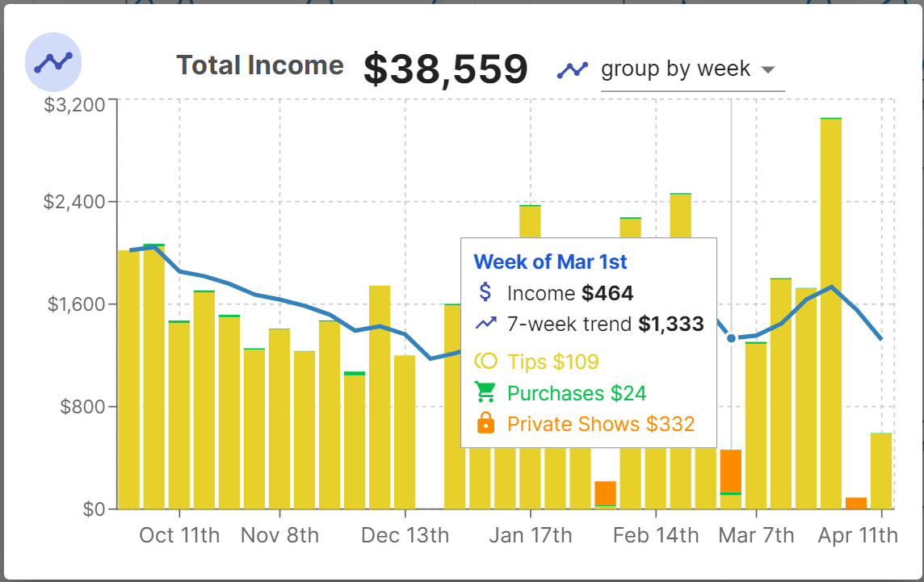
Task: Click the Dec 13th axis label
Action: coord(405,535)
